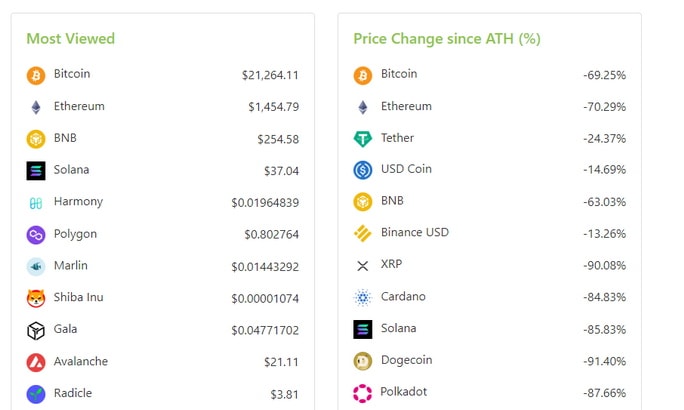Click the Cardano dotted icon
Viewport: 684px width, 410px height.
point(363,297)
